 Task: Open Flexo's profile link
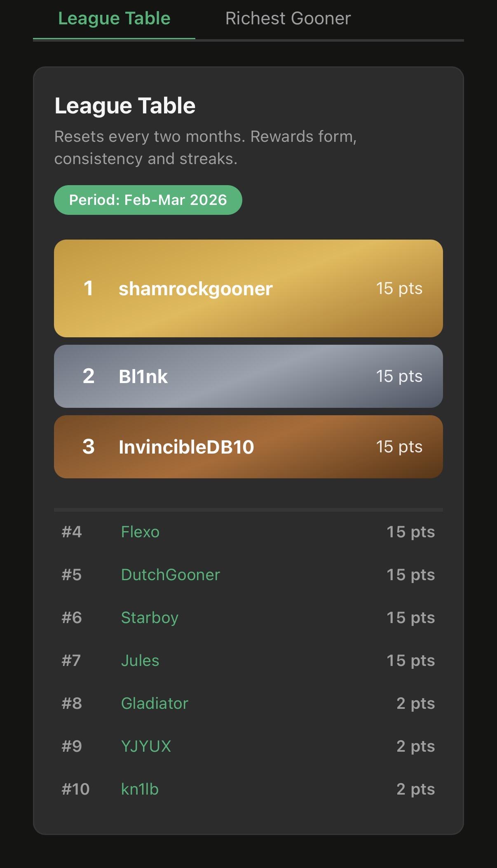click(x=140, y=532)
